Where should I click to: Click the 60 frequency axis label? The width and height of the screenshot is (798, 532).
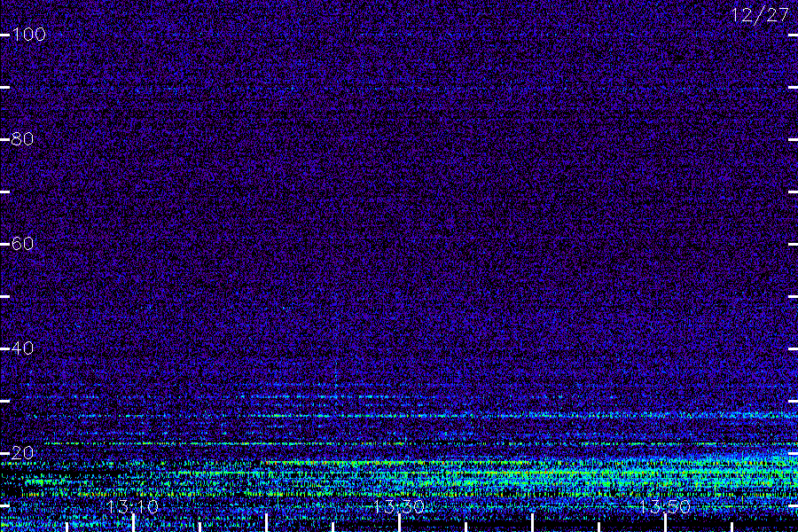(22, 243)
